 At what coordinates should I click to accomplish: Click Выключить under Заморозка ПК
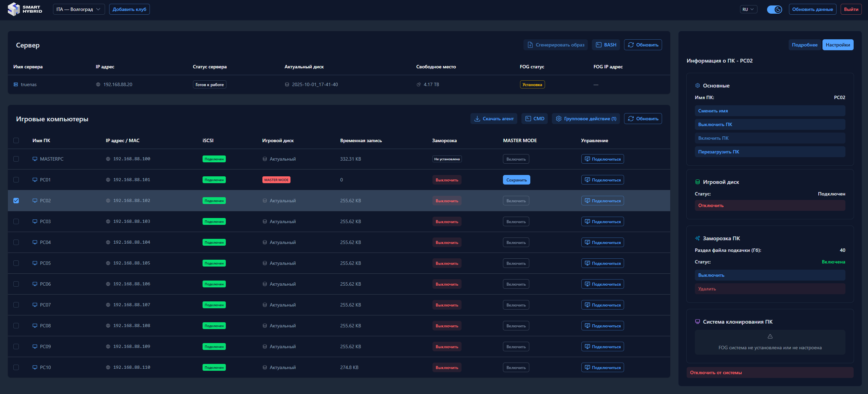(x=770, y=275)
